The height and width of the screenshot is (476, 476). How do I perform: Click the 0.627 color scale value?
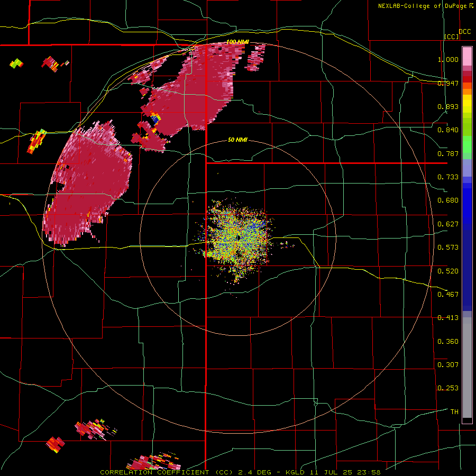pyautogui.click(x=448, y=224)
